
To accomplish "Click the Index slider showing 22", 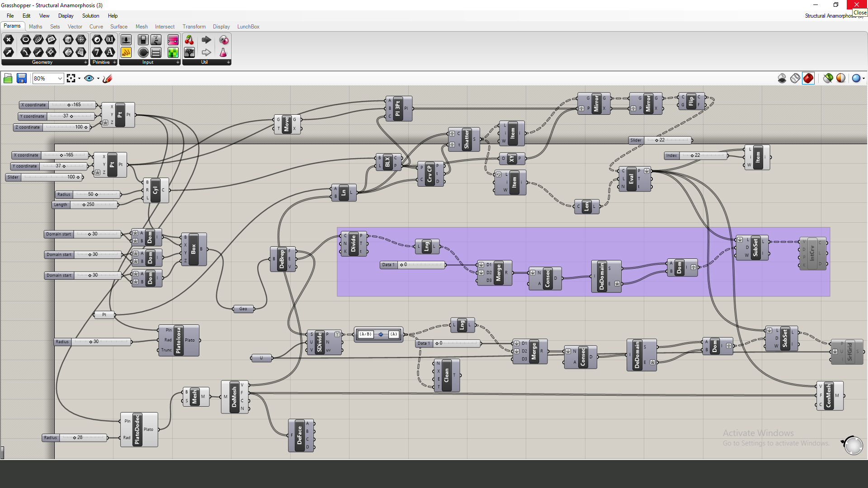I will [x=696, y=155].
